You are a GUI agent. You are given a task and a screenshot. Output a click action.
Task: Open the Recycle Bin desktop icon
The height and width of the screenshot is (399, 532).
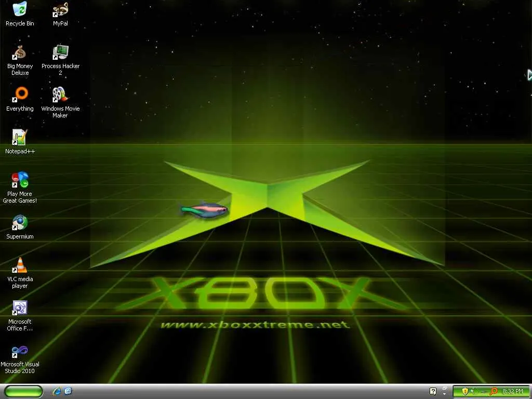(x=20, y=14)
